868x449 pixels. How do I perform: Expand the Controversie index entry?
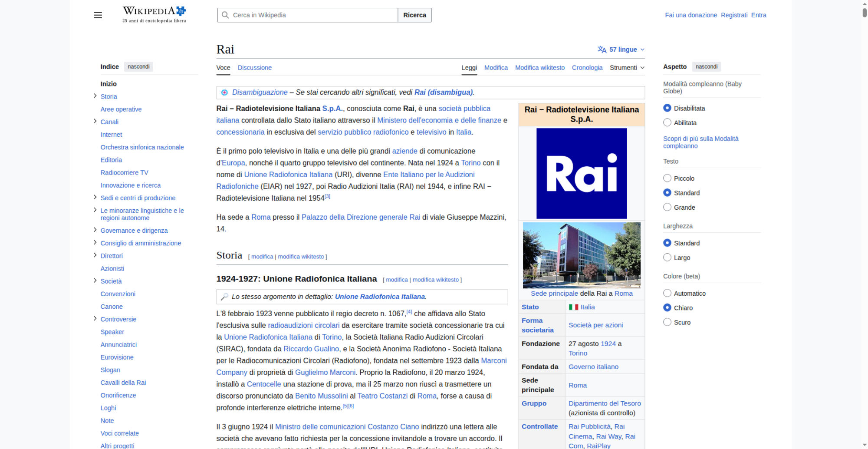click(95, 319)
